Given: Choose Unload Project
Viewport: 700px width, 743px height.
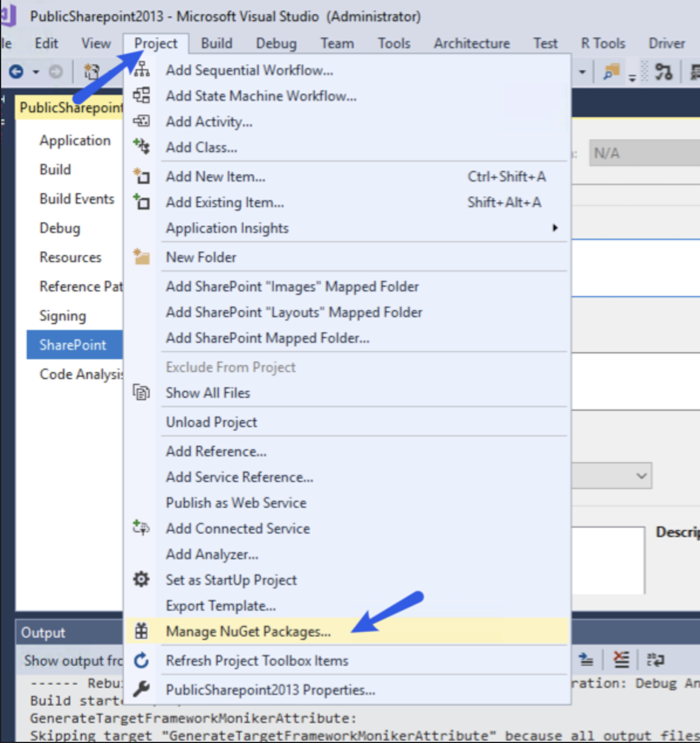Looking at the screenshot, I should point(347,422).
